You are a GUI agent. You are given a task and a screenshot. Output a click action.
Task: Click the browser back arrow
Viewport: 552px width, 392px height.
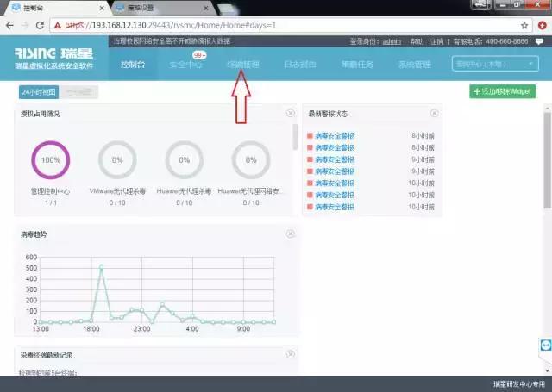[x=9, y=25]
